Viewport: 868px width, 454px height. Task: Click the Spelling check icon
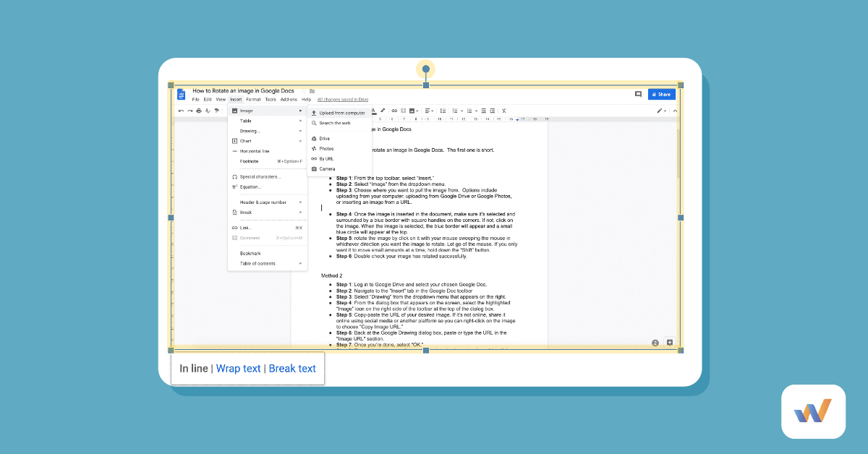(207, 110)
